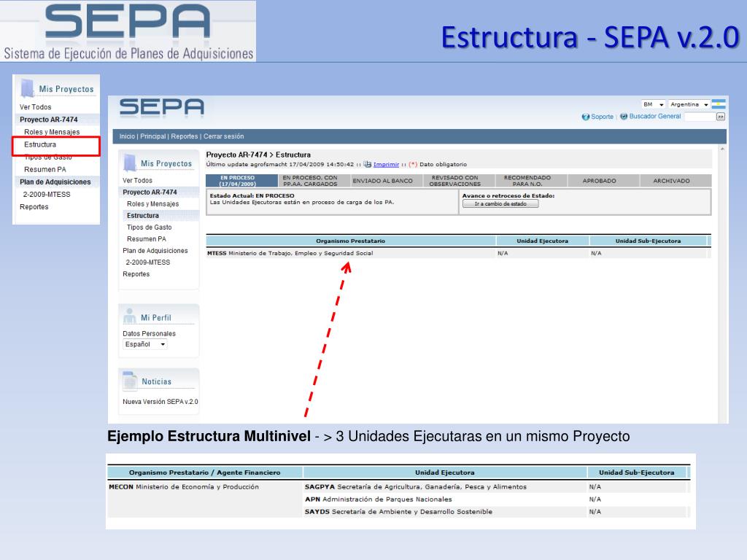The width and height of the screenshot is (747, 560).
Task: Click the Noticias document icon
Action: pyautogui.click(x=130, y=381)
